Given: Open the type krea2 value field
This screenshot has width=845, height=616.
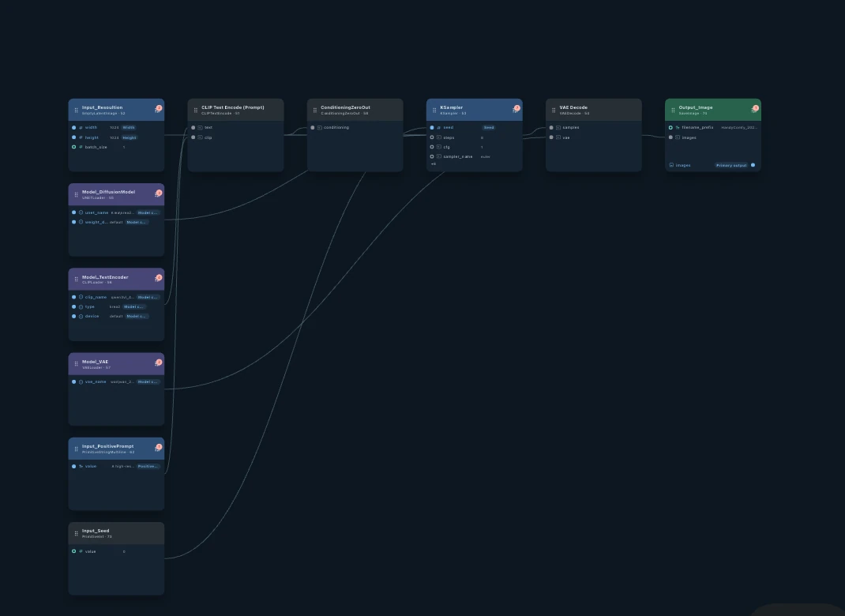Looking at the screenshot, I should [x=115, y=306].
